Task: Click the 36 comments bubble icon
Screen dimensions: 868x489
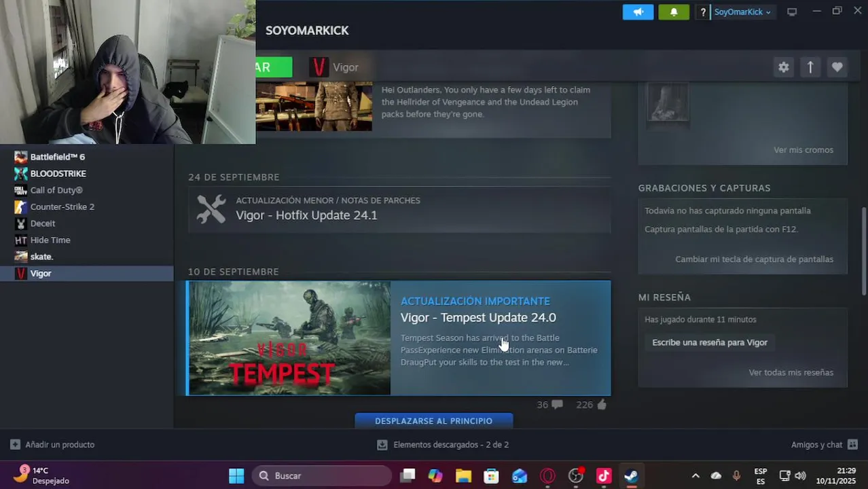Action: point(558,405)
